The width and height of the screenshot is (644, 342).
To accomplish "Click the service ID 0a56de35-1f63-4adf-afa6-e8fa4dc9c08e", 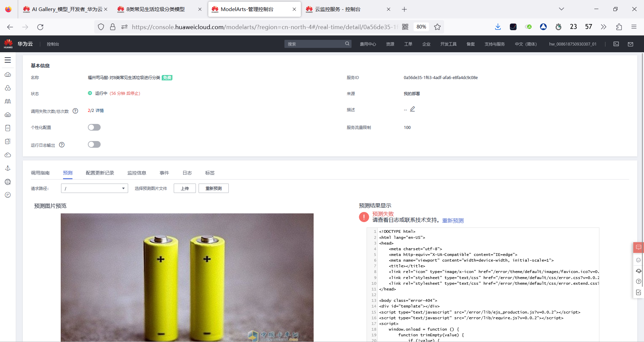I will (x=441, y=78).
